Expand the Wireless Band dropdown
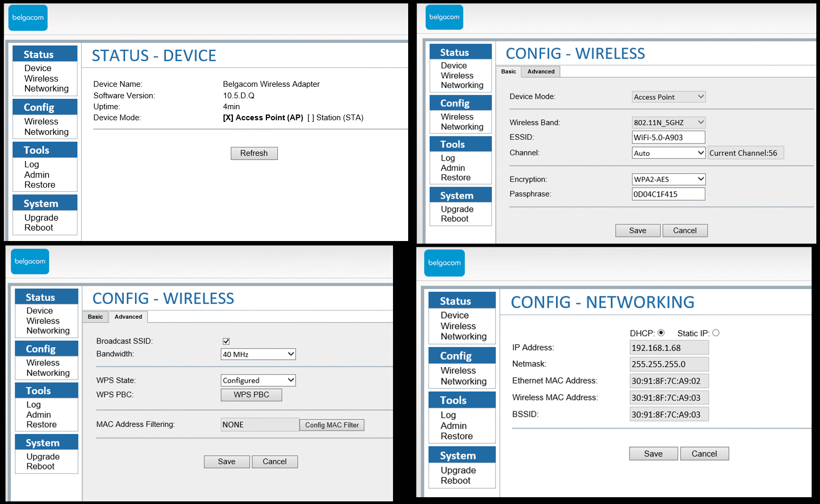The height and width of the screenshot is (504, 820). coord(669,122)
